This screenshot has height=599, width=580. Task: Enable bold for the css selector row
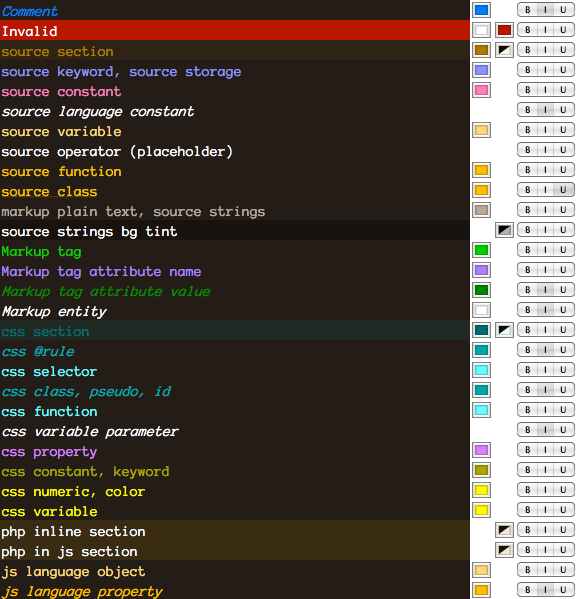coord(528,370)
